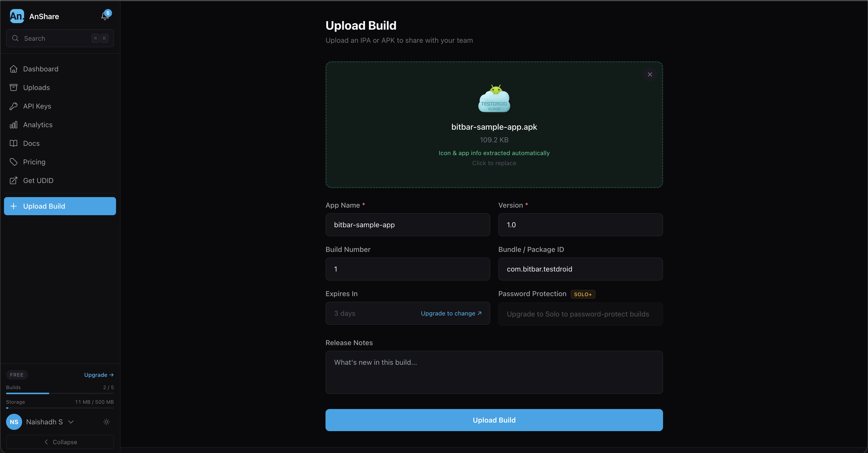Click the Dashboard home icon
Screen dimensions: 868x453
click(14, 69)
